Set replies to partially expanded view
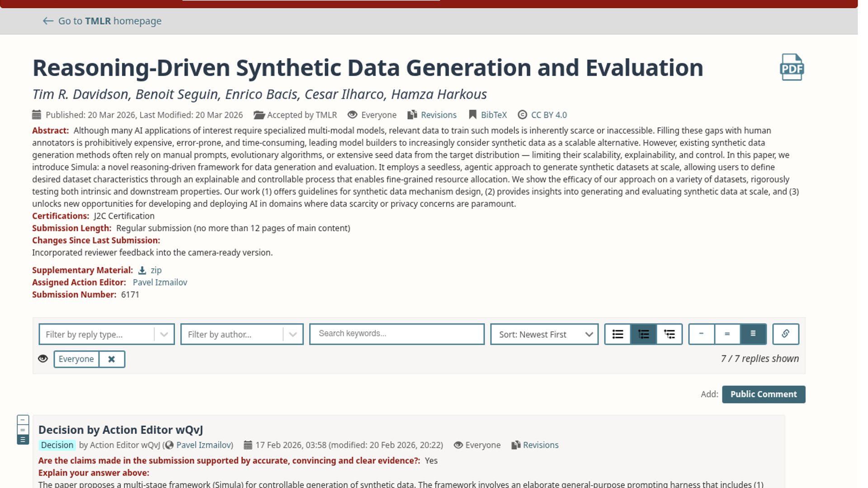Screen dimensions: 868x488 (727, 334)
